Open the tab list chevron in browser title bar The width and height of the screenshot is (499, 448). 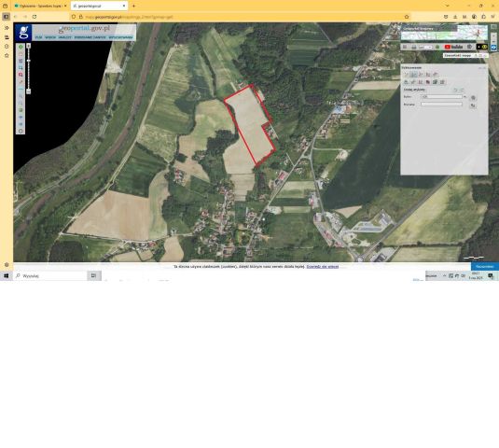tap(447, 6)
